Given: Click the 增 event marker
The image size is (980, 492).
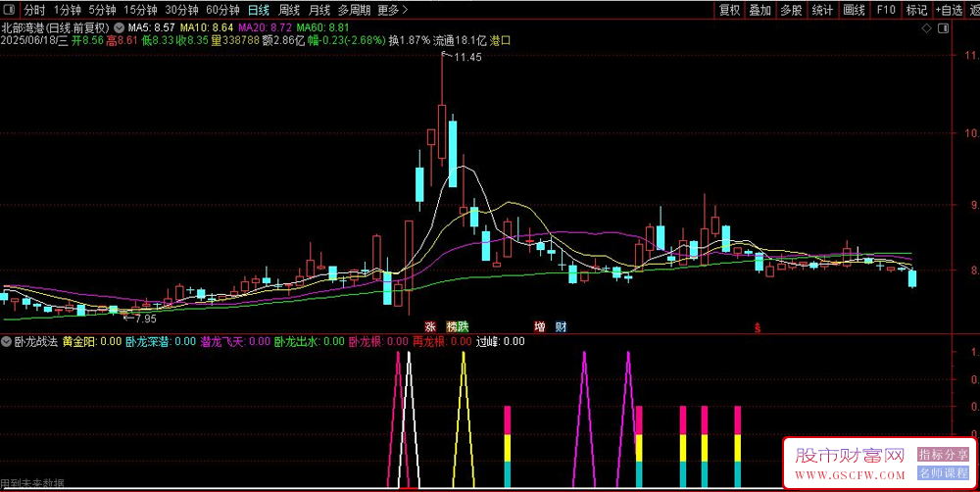Looking at the screenshot, I should point(539,326).
